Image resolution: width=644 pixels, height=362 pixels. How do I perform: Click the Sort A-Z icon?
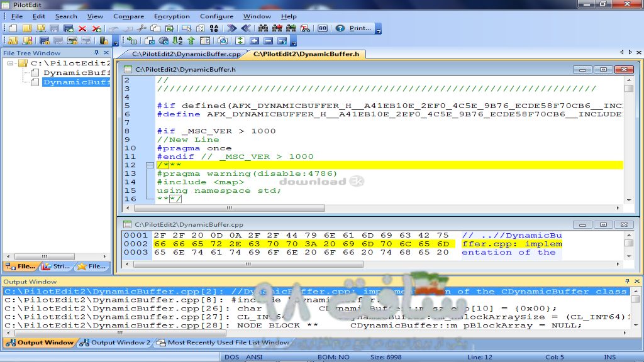click(x=177, y=41)
